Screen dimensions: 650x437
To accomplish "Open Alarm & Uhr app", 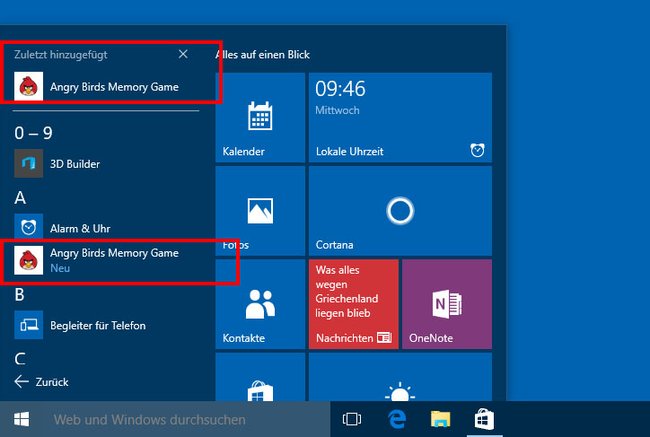I will tap(106, 228).
